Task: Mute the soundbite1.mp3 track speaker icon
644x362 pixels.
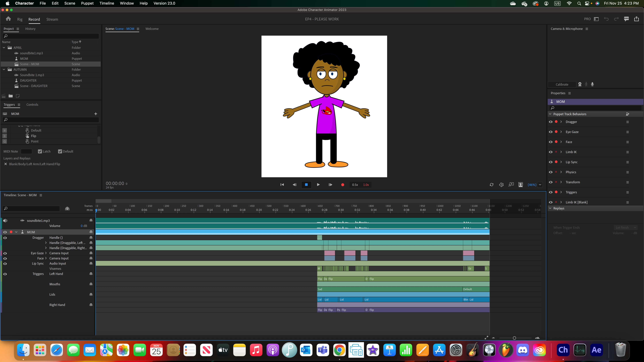Action: (5, 221)
